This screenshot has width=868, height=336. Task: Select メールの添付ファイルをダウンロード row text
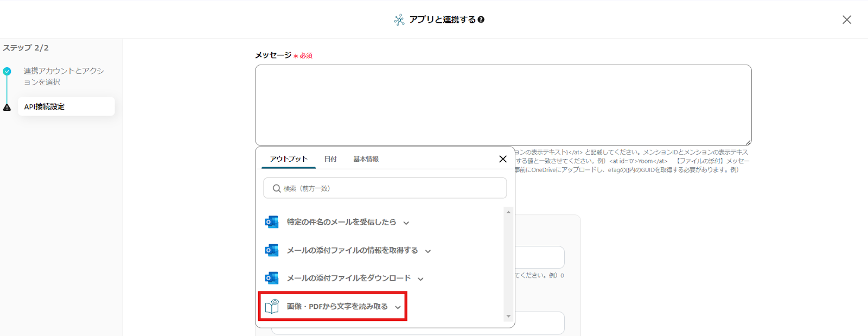(x=348, y=278)
